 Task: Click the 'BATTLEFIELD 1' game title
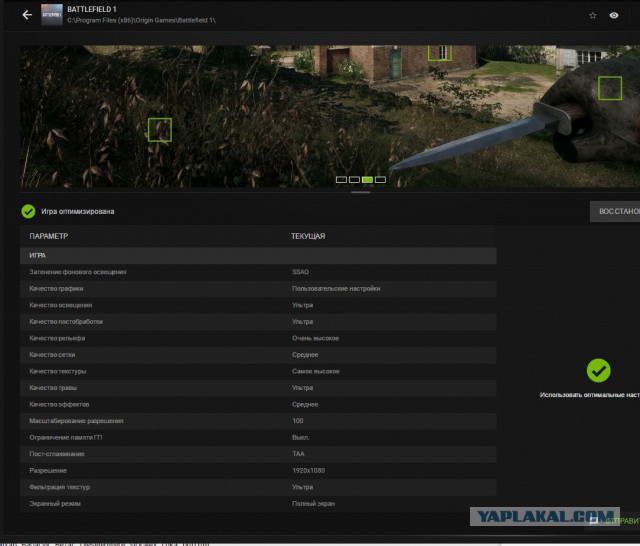pos(92,9)
